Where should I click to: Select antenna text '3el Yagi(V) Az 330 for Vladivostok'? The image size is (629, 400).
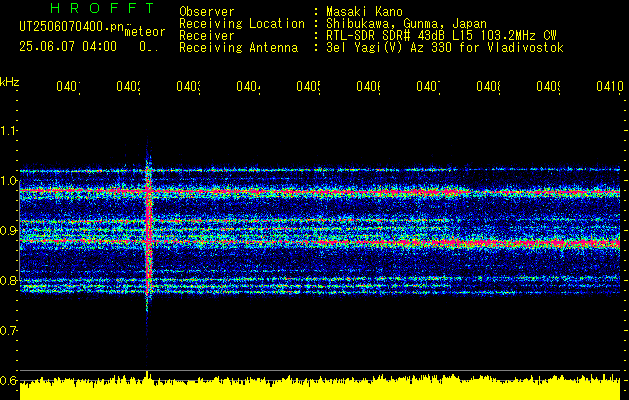tap(445, 48)
